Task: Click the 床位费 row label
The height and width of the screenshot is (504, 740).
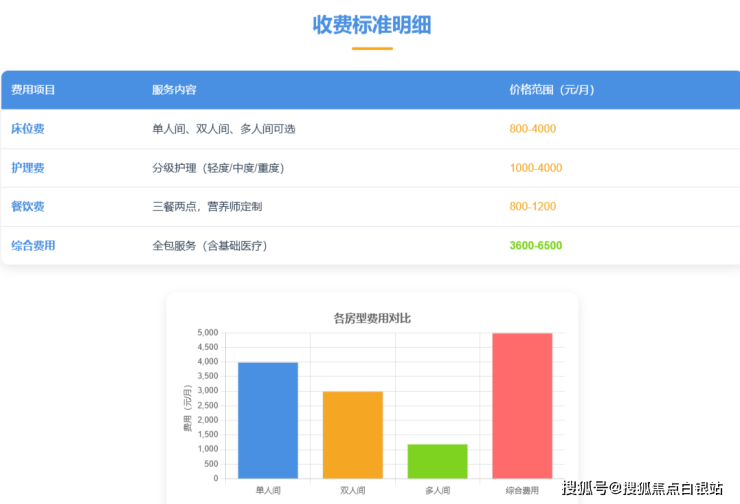Action: click(28, 129)
